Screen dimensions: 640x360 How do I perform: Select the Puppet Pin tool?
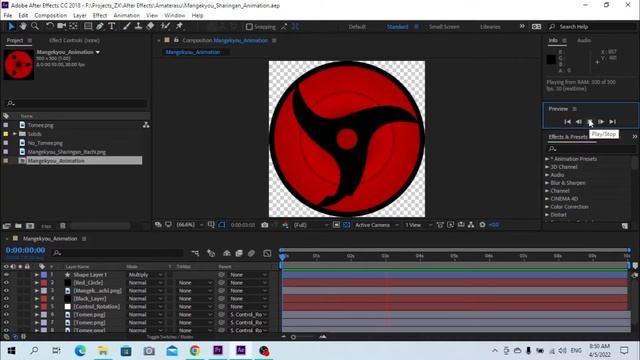tap(179, 27)
